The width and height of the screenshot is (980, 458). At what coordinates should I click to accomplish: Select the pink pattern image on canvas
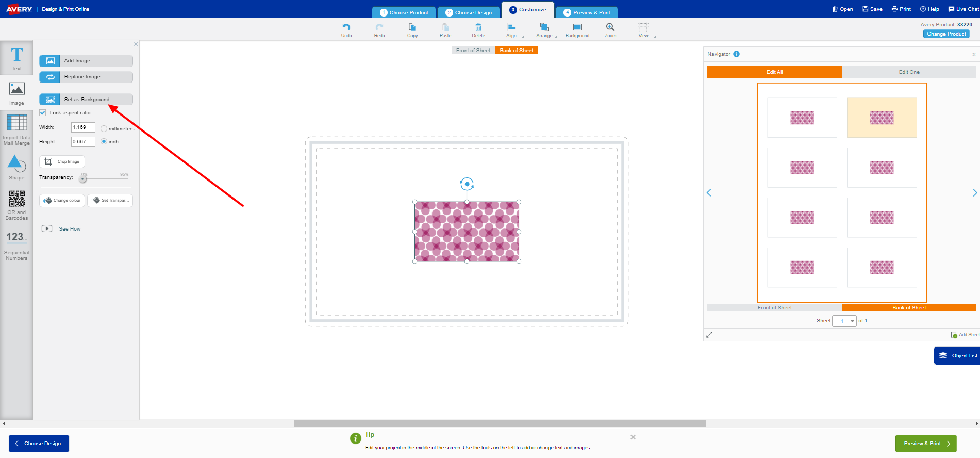click(467, 232)
